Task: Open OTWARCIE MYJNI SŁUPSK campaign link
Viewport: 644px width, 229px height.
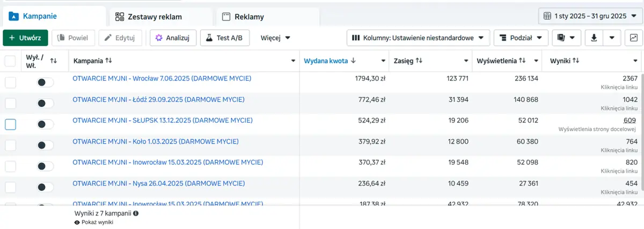Action: (163, 120)
